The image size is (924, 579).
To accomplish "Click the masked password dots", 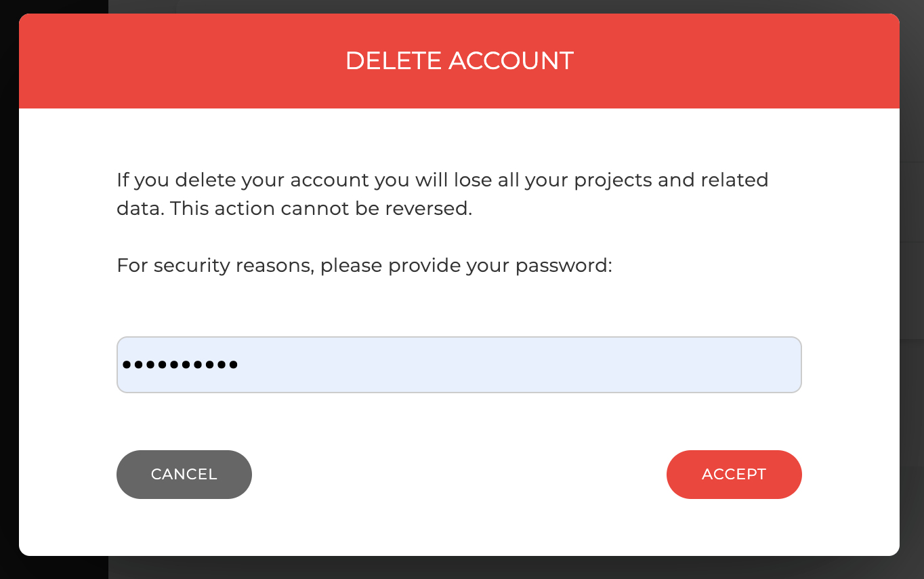I will pyautogui.click(x=180, y=365).
